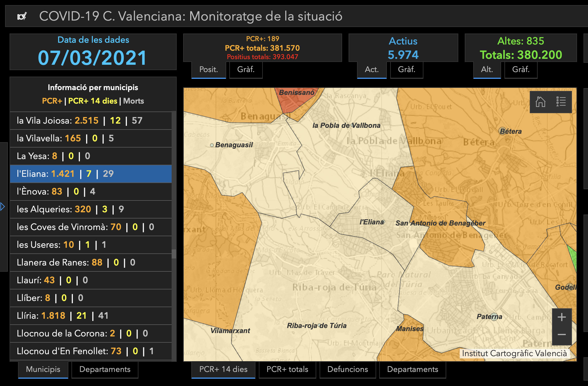This screenshot has width=588, height=386.
Task: Click Institut Cartogràfic Valencià attribution link
Action: coord(514,353)
